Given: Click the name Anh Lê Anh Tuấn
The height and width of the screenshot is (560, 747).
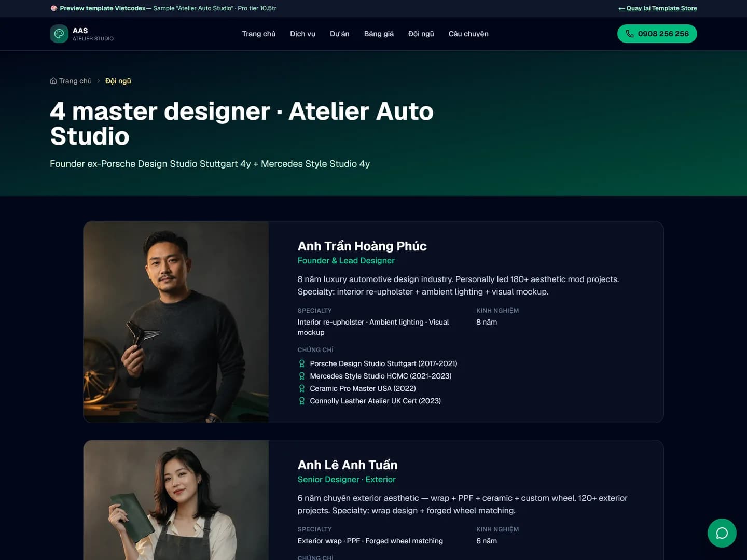Looking at the screenshot, I should point(348,465).
